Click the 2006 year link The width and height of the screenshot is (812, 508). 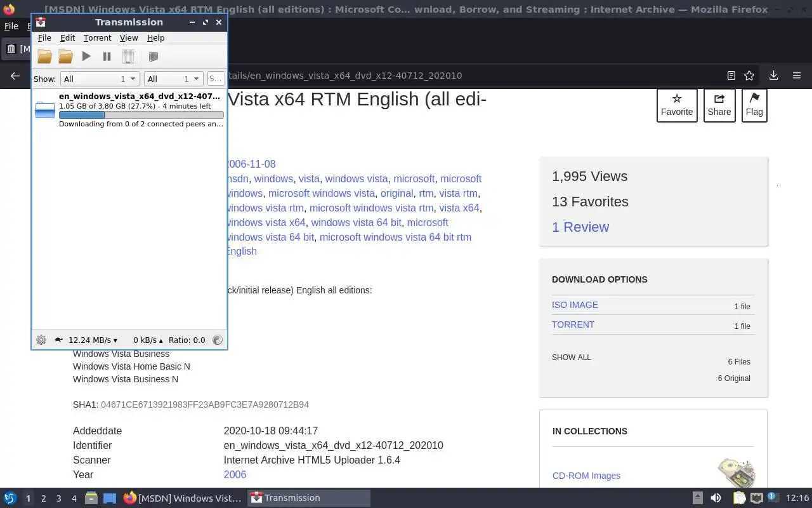click(235, 474)
